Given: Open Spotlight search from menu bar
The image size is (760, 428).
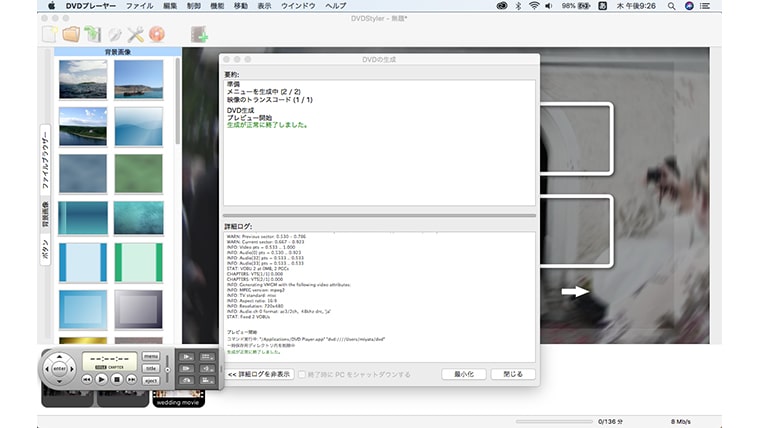Looking at the screenshot, I should [671, 6].
